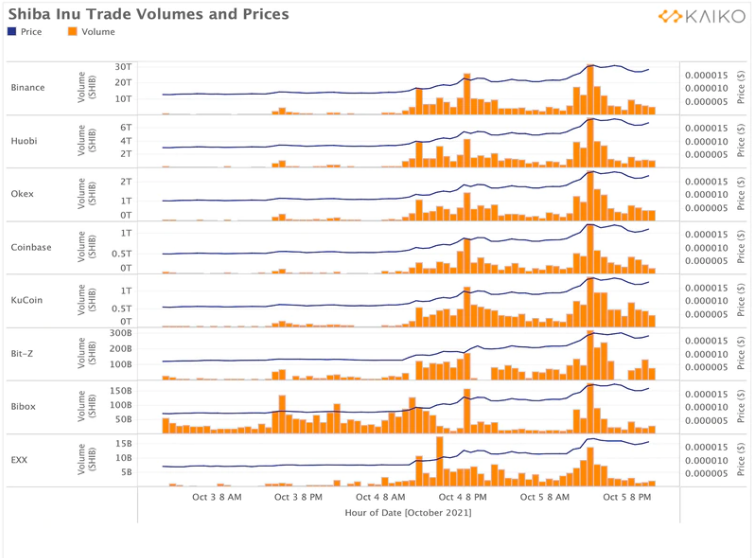Select the Okex row label
This screenshot has width=752, height=558.
point(22,194)
